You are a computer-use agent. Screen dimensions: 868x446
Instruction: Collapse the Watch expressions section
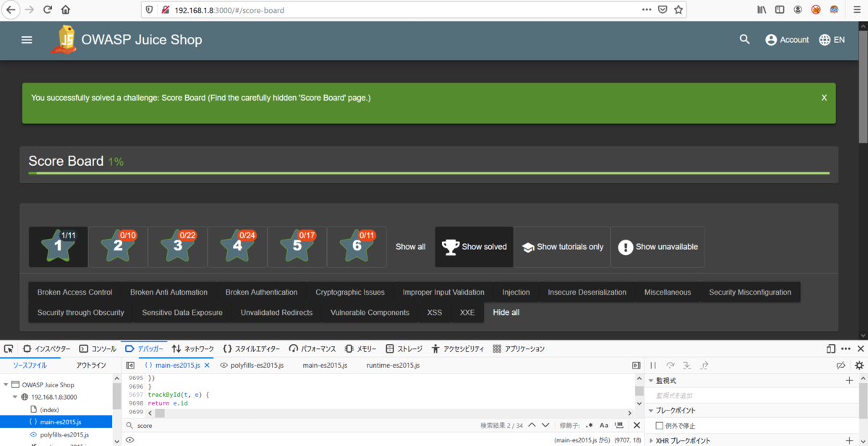[x=651, y=380]
